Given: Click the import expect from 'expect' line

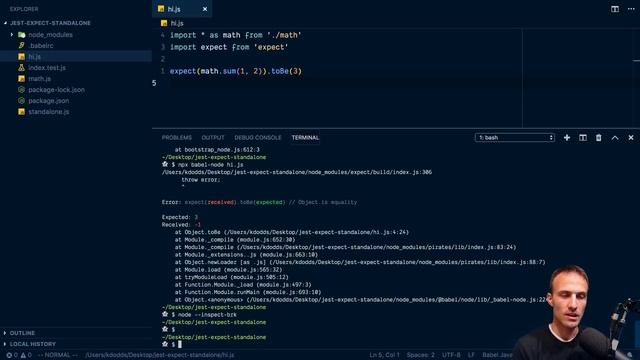Looking at the screenshot, I should (x=229, y=47).
